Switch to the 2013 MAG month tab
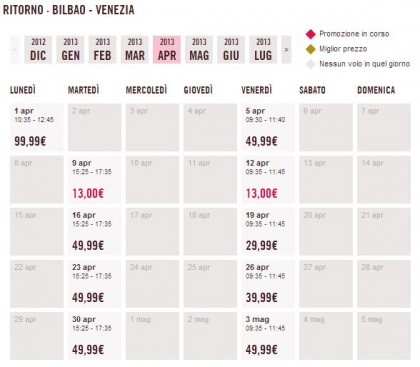 pyautogui.click(x=199, y=50)
